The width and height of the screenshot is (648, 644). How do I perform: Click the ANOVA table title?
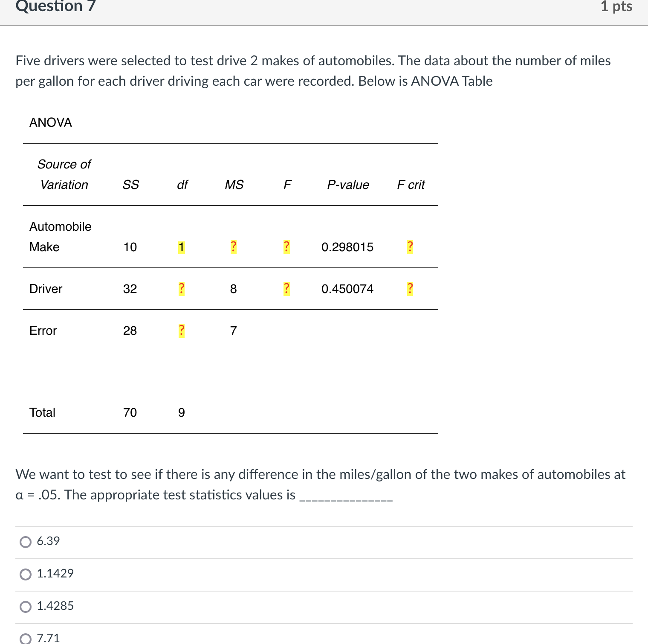coord(50,122)
